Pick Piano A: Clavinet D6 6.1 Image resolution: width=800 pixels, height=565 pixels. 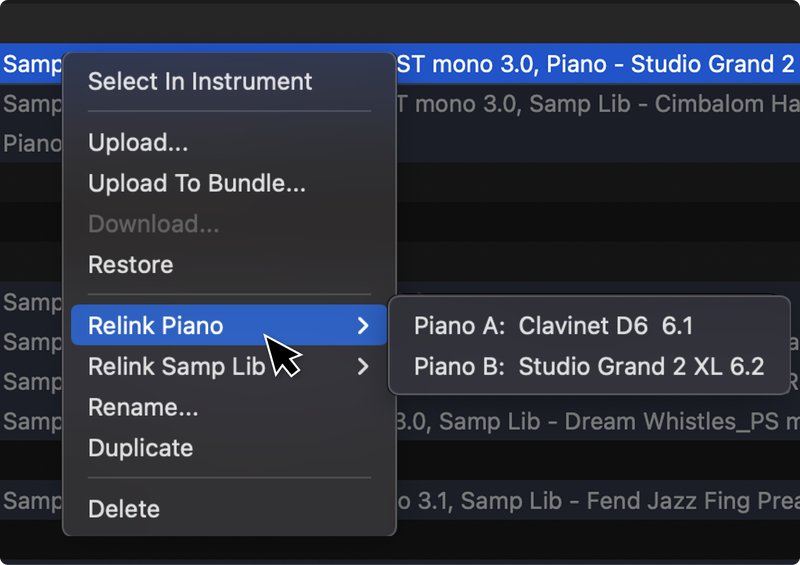[x=554, y=326]
